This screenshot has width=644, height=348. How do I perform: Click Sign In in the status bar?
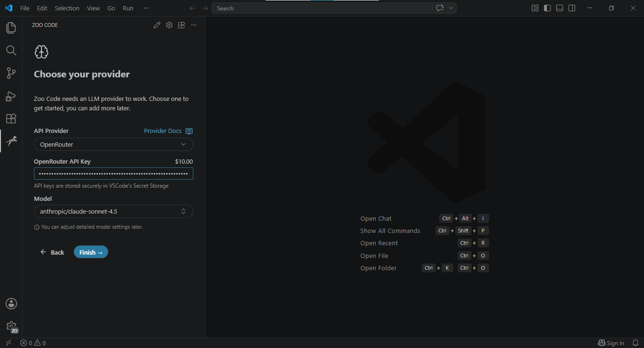[x=611, y=343]
